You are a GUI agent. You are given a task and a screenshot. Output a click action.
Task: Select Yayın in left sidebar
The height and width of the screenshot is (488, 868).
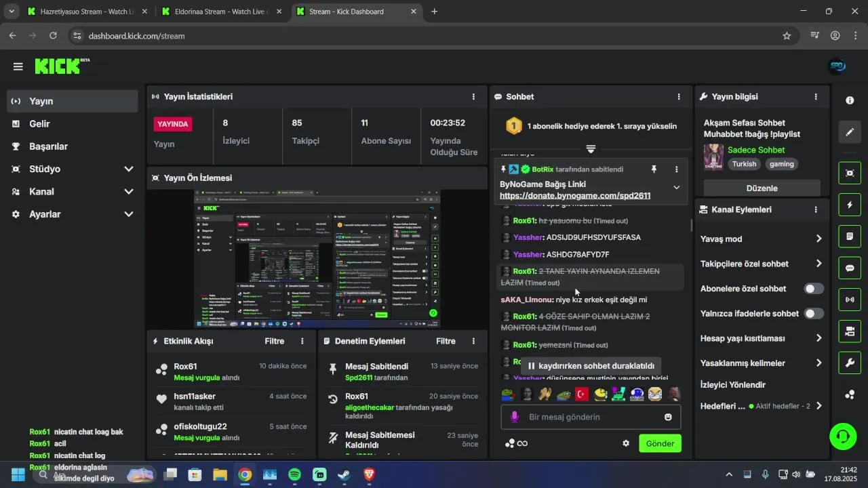point(72,101)
